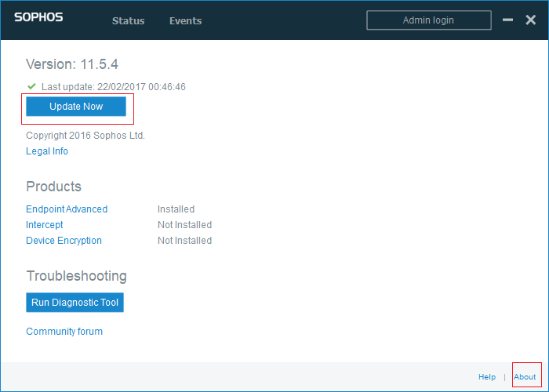Switch to the Status tab
Image resolution: width=549 pixels, height=392 pixels.
[128, 21]
